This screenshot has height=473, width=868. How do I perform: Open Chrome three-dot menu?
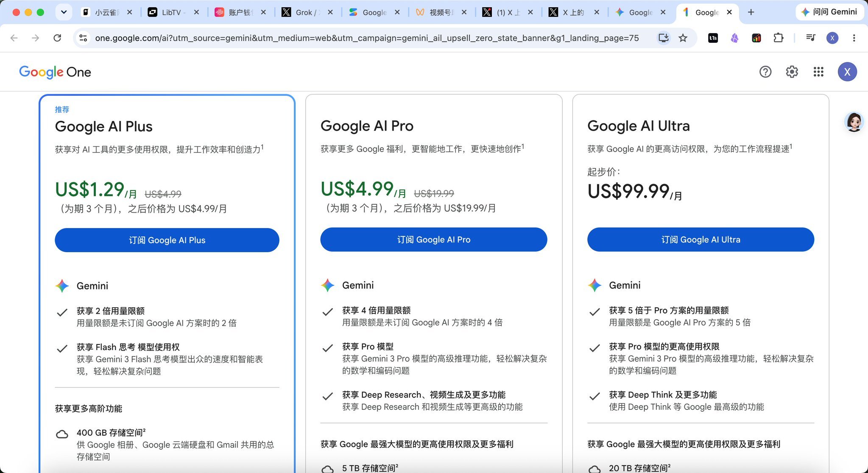(854, 38)
